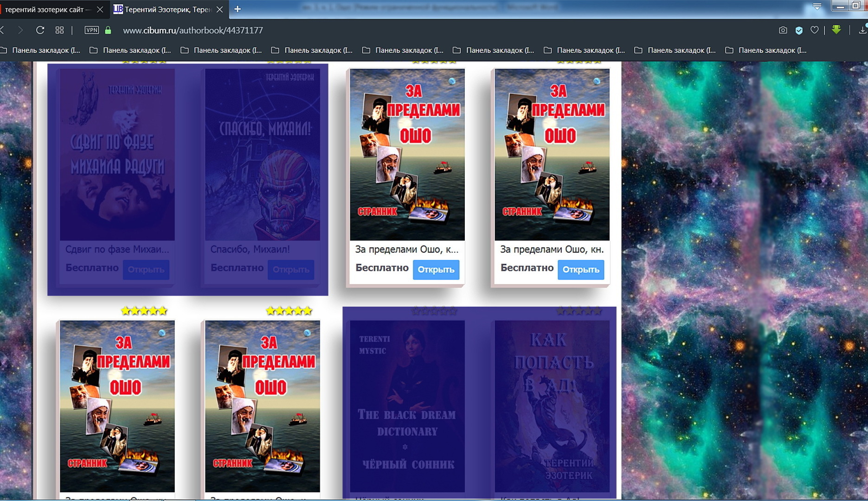
Task: Select The Black Dream Dictionary cover
Action: 407,406
